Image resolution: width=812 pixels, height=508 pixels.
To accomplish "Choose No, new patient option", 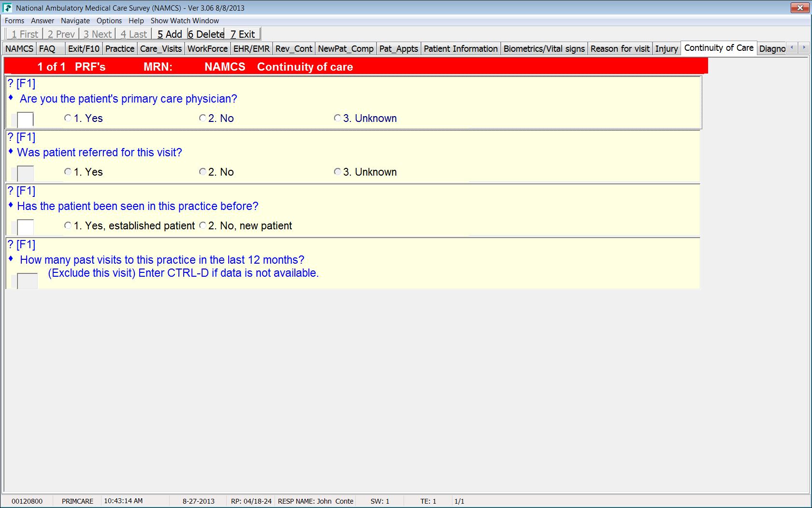I will point(203,225).
